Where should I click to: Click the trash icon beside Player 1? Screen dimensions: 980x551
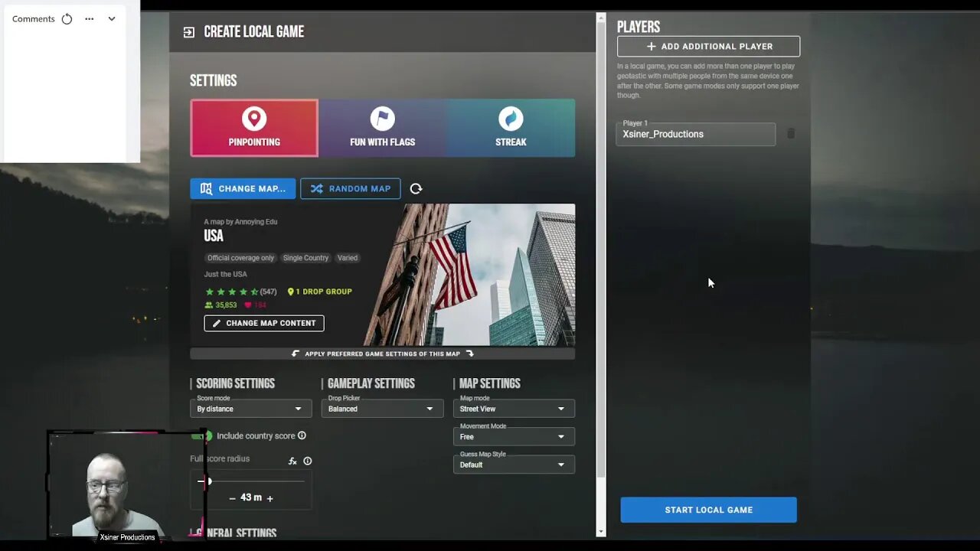tap(791, 134)
